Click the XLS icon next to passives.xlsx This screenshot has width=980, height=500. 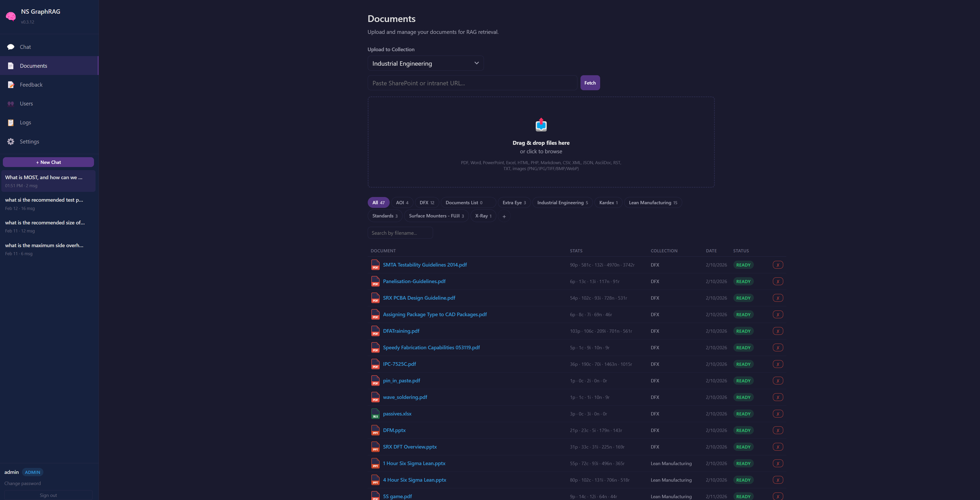pyautogui.click(x=375, y=414)
